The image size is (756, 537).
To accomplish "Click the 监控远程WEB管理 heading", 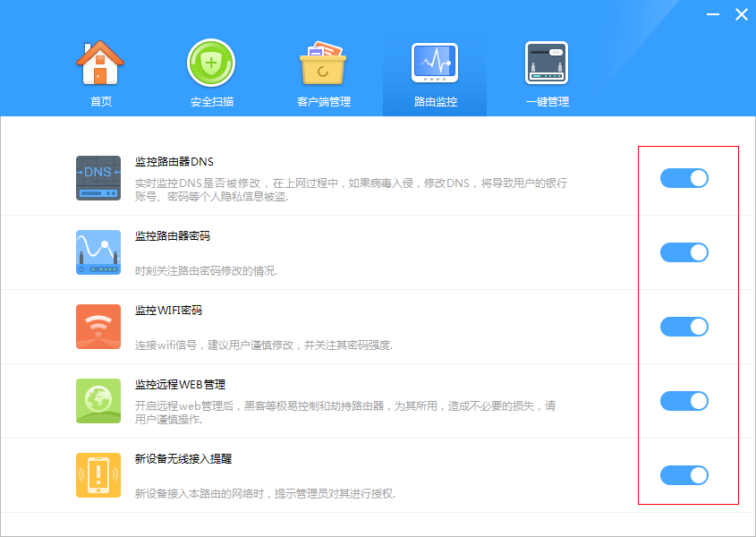I will [180, 385].
